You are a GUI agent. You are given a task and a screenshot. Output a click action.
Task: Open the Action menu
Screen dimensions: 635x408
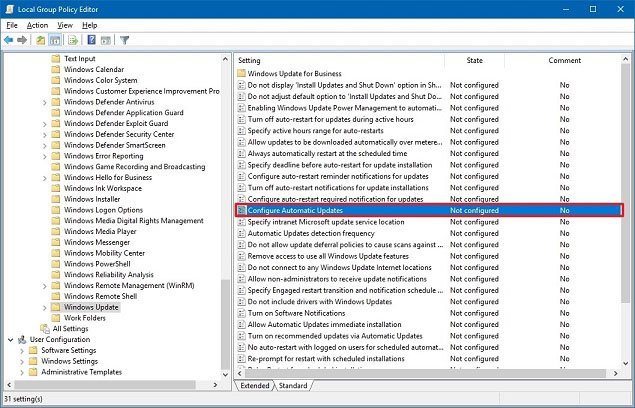[37, 25]
